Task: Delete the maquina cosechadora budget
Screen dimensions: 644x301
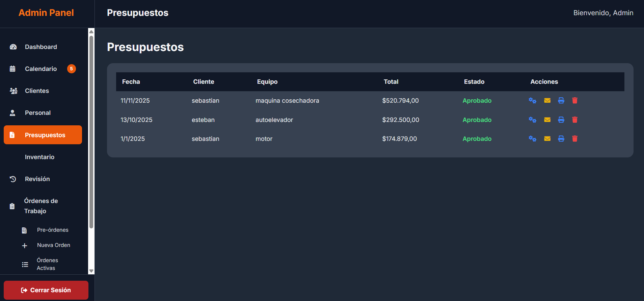Action: (574, 100)
